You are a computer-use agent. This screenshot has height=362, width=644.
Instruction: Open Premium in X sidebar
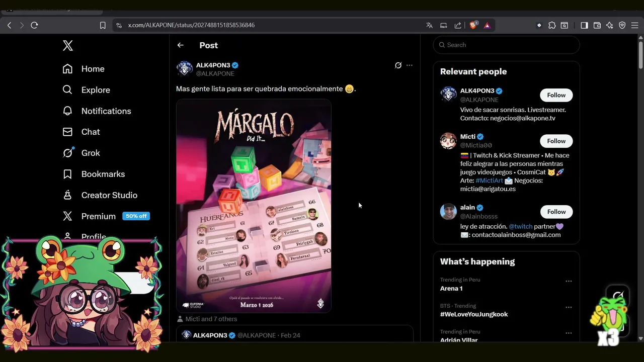coord(89,216)
